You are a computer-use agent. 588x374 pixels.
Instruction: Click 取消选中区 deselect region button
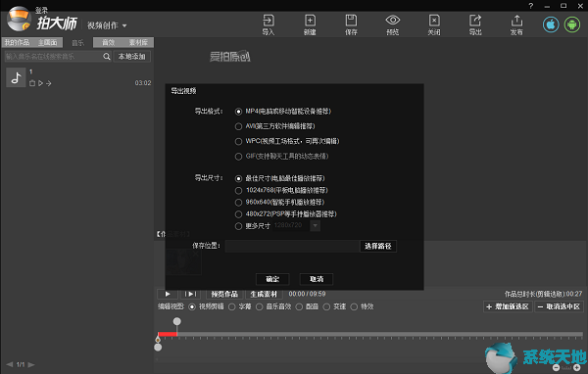click(x=559, y=306)
